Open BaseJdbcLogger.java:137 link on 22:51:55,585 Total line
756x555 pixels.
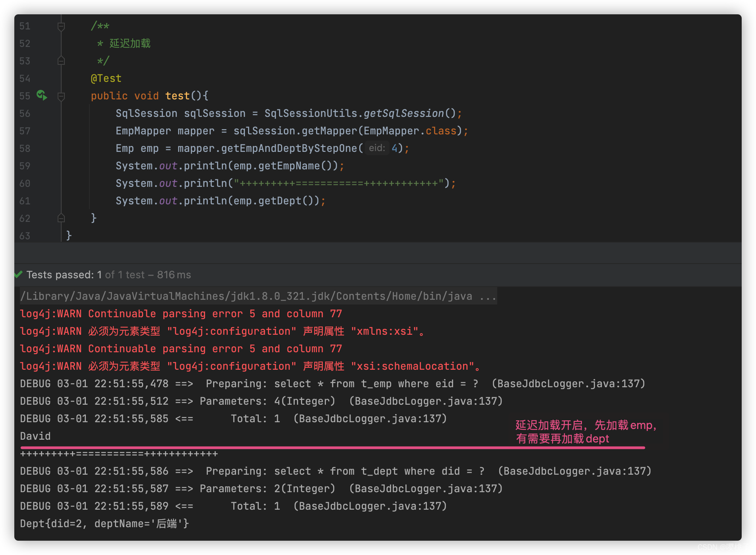click(370, 419)
